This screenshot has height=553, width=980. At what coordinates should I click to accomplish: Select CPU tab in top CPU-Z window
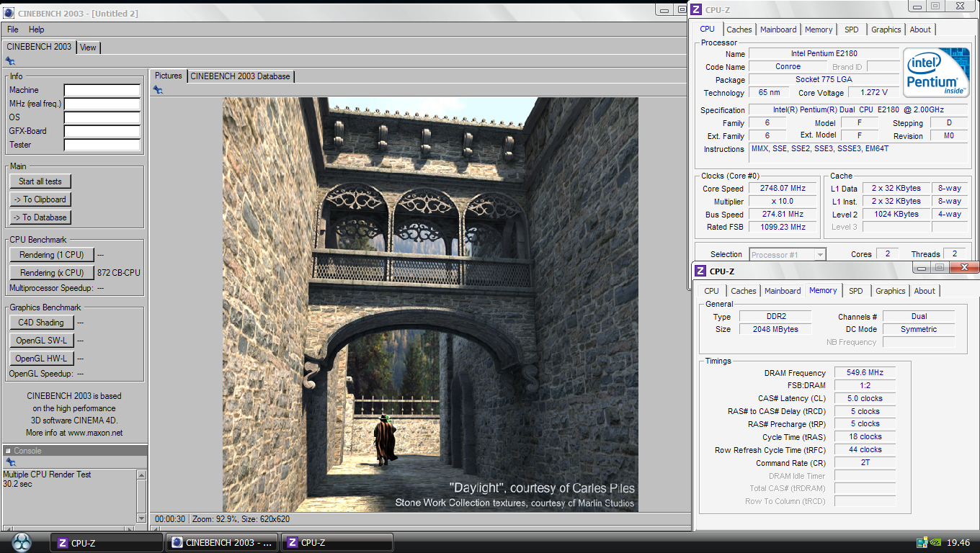pos(708,29)
